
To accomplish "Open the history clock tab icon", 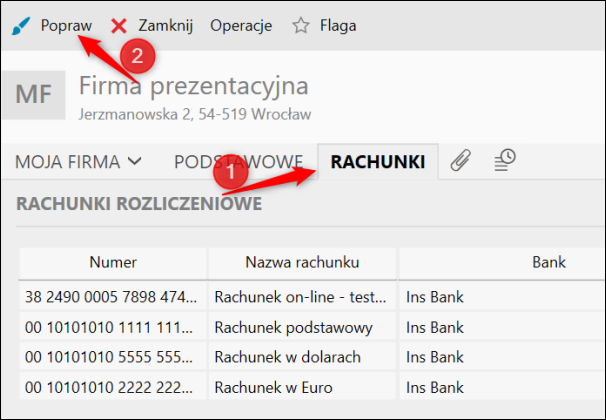I will tap(505, 160).
